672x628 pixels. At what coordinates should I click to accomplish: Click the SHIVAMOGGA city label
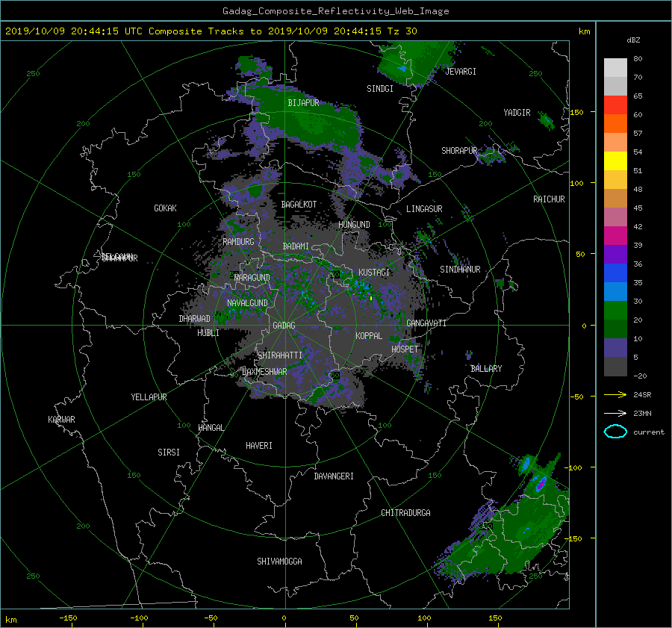(279, 561)
